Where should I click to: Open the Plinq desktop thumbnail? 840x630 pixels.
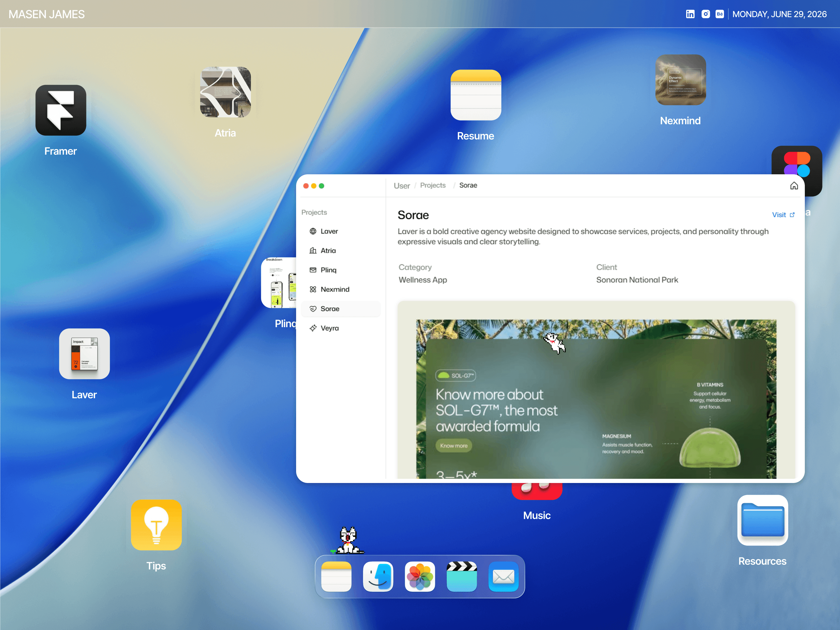279,283
